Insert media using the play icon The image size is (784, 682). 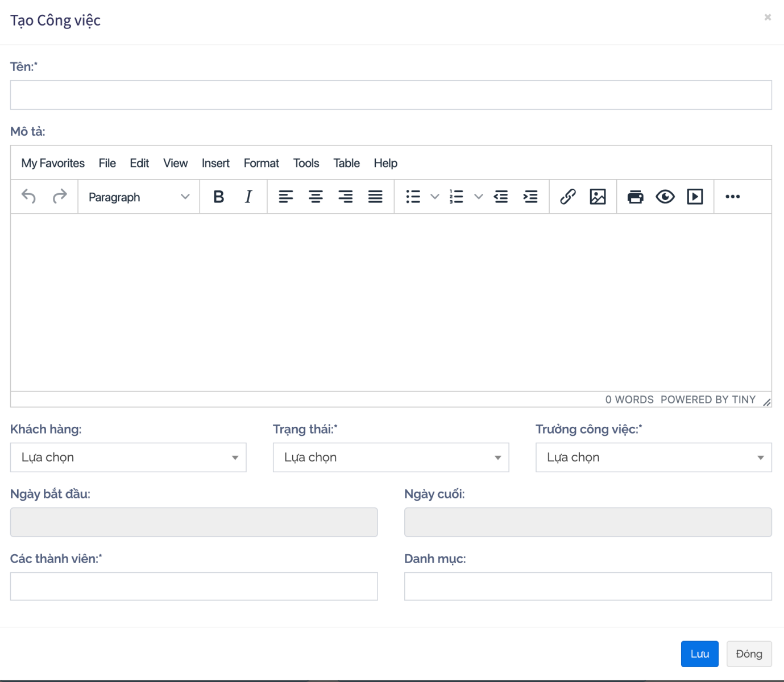(695, 197)
